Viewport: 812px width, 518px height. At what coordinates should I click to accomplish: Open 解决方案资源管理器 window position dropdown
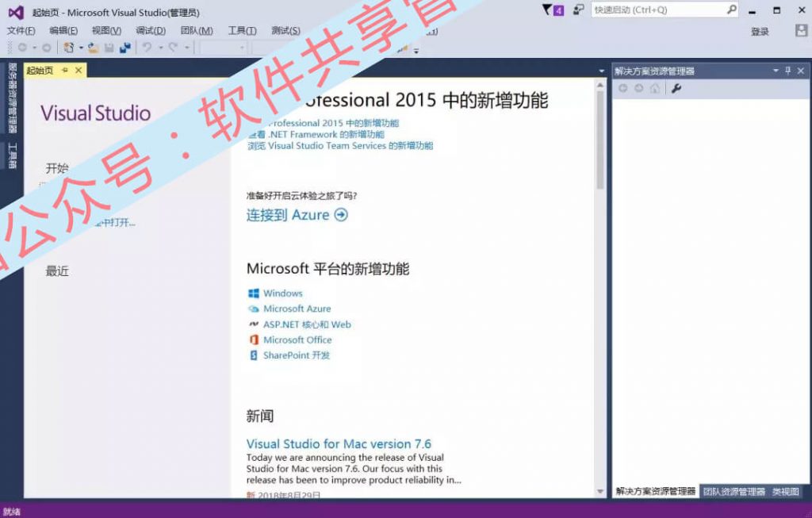[776, 71]
